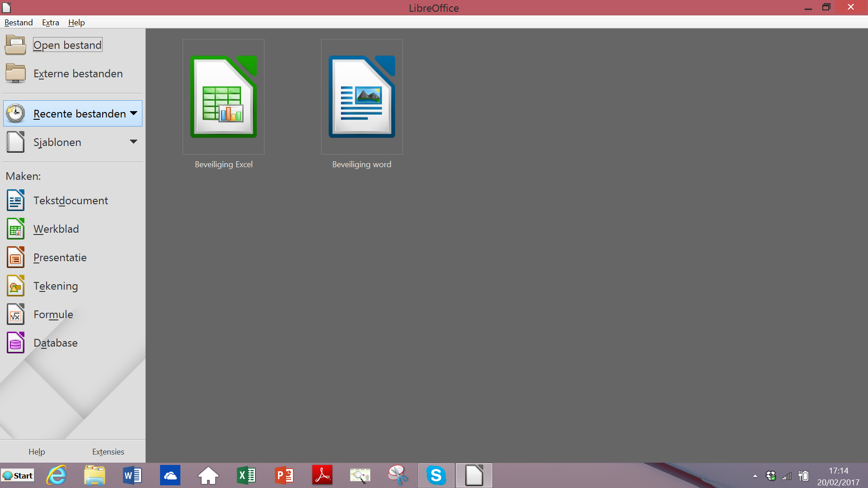Launch Skype from the taskbar
This screenshot has width=868, height=488.
(x=436, y=475)
